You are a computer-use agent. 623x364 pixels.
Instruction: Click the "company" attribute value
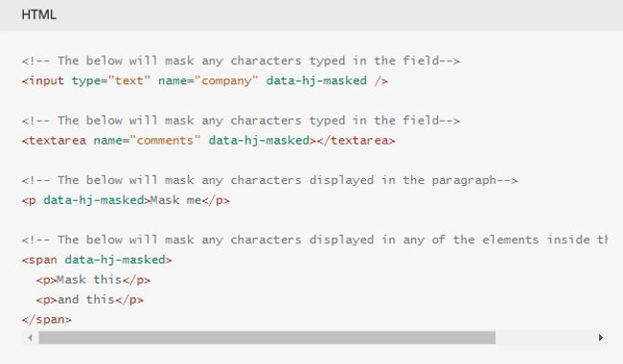(x=226, y=81)
